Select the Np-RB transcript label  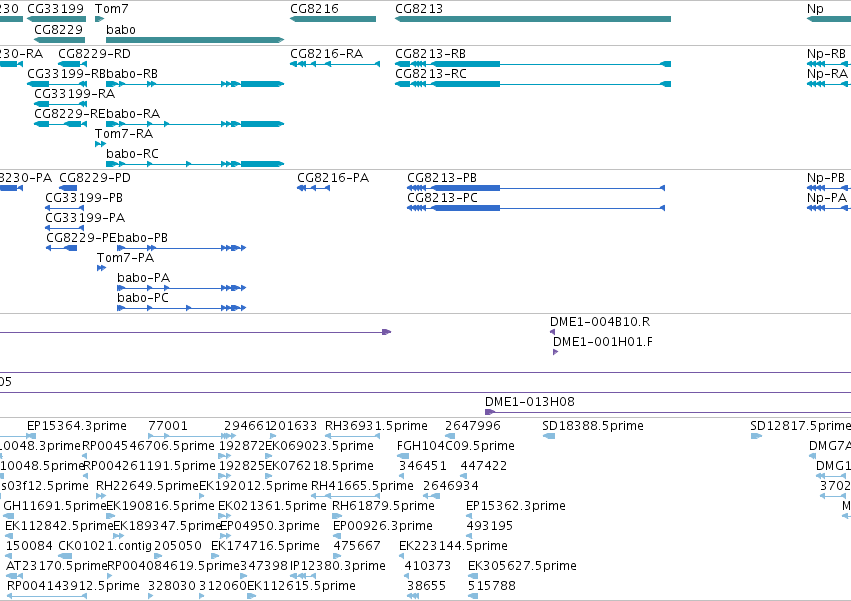[x=826, y=54]
